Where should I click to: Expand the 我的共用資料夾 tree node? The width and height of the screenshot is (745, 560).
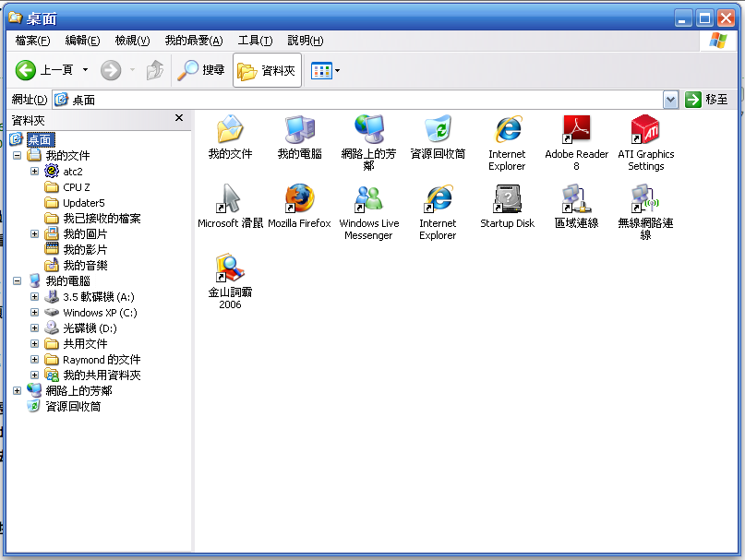tap(34, 375)
